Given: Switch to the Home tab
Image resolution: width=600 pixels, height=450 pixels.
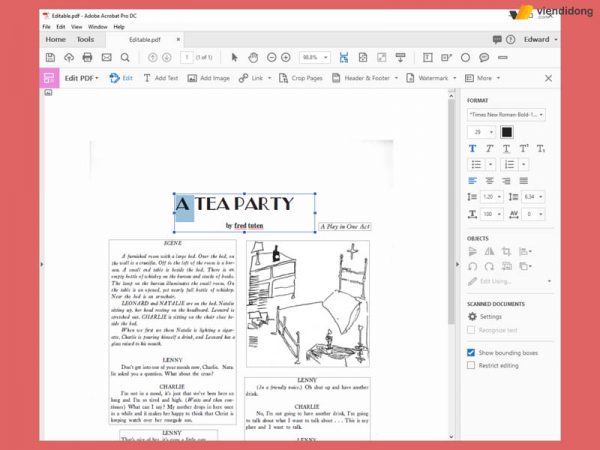Looking at the screenshot, I should click(x=55, y=39).
